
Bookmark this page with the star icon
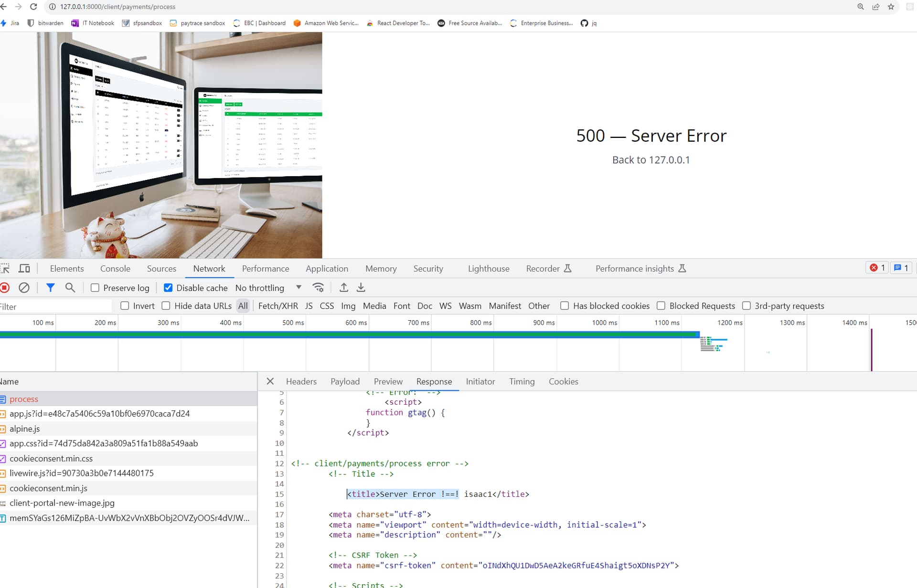pos(891,7)
